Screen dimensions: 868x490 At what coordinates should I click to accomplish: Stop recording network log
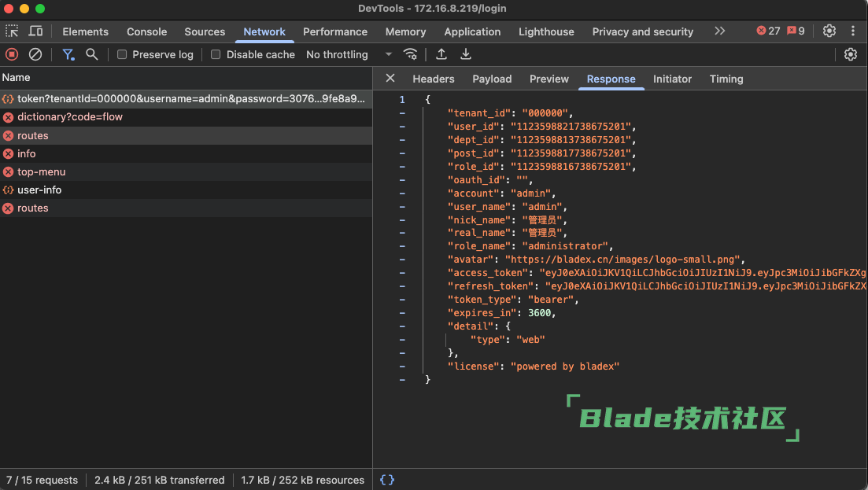pos(12,54)
